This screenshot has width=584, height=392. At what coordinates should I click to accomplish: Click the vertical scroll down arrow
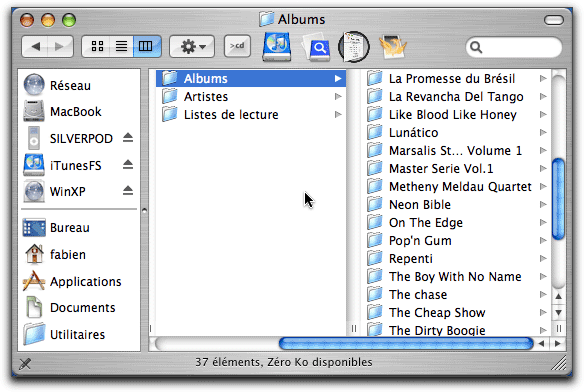[558, 312]
